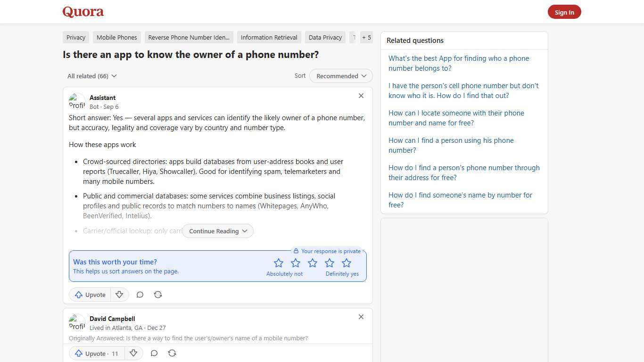Downvote the Assistant's answer
Viewport: 644px width, 362px height.
(119, 295)
